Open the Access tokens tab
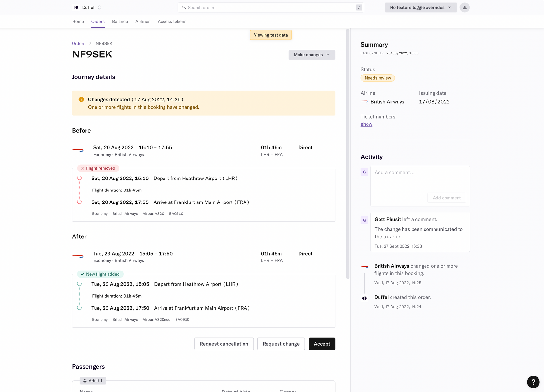Image resolution: width=544 pixels, height=392 pixels. (x=172, y=21)
